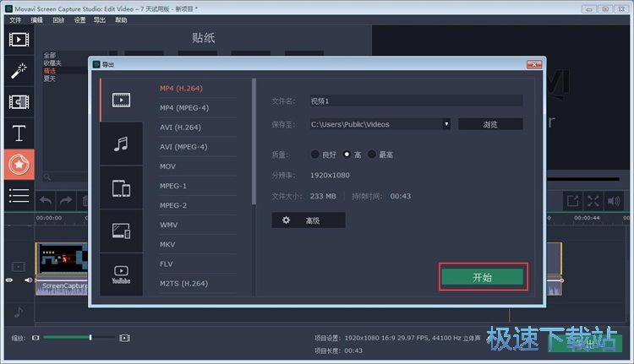Open the 导出 menu
This screenshot has width=634, height=364.
coord(100,19)
